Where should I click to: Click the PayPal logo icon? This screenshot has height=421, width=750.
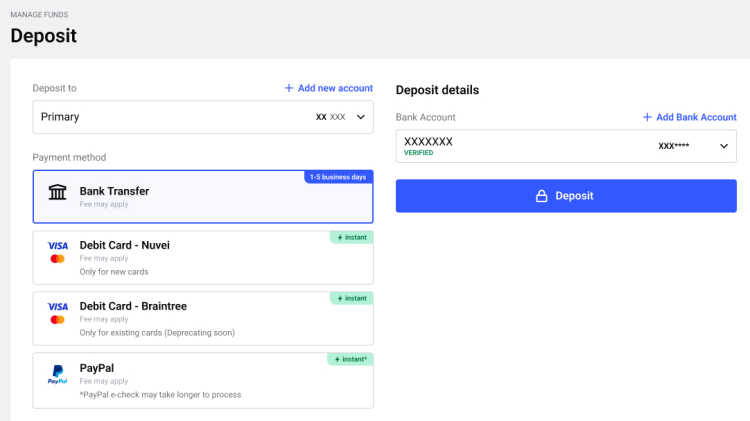pos(57,374)
